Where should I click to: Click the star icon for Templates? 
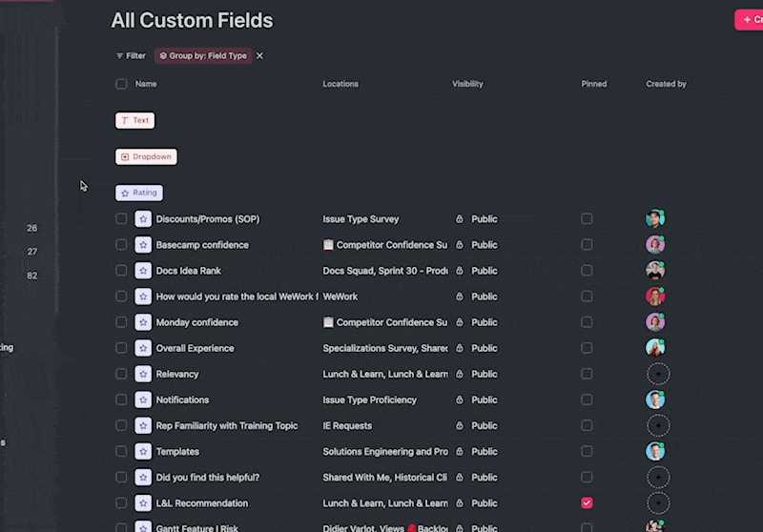[x=143, y=451]
